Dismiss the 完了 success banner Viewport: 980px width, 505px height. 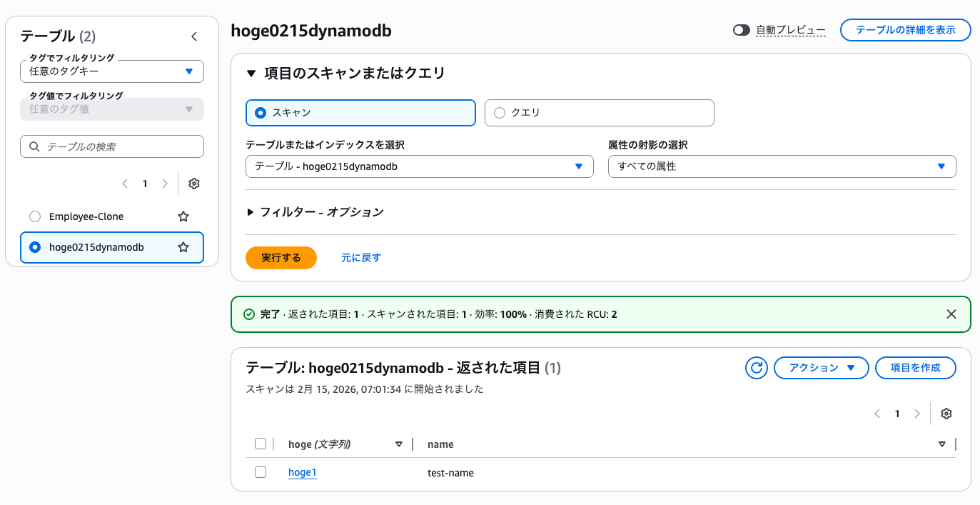coord(951,314)
